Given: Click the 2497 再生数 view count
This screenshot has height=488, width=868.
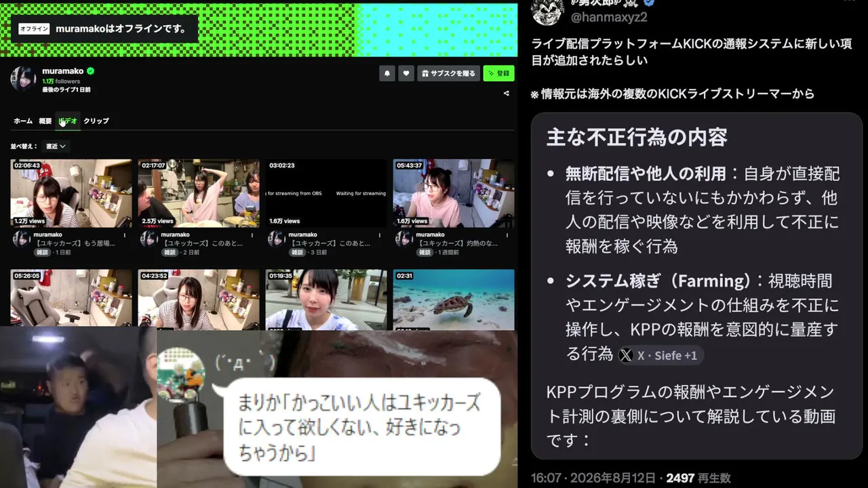Looking at the screenshot, I should tap(698, 478).
